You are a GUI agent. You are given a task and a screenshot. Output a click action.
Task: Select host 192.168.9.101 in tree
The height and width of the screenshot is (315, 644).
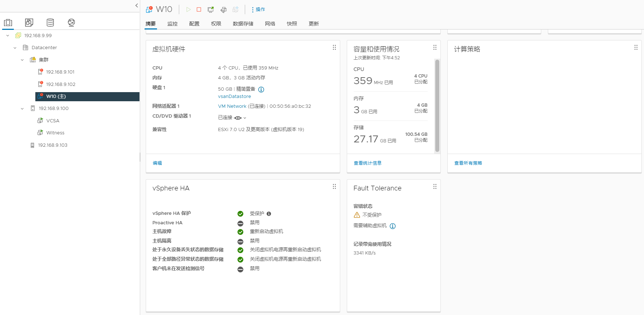point(60,72)
